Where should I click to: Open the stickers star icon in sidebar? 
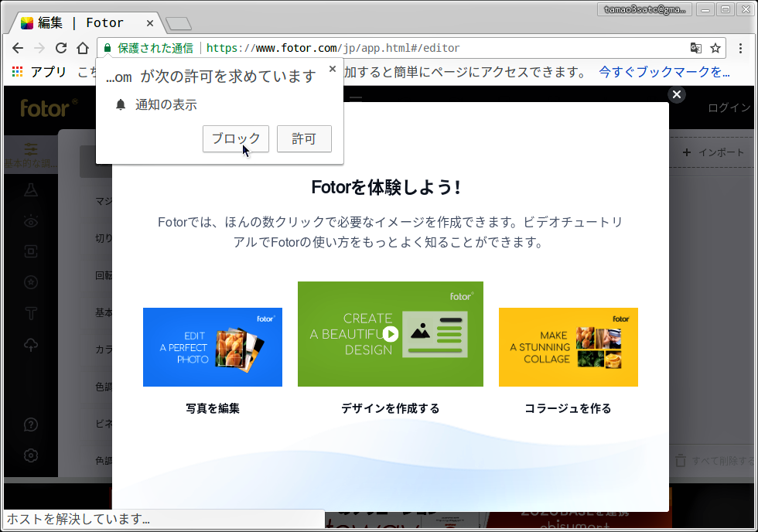(x=31, y=282)
